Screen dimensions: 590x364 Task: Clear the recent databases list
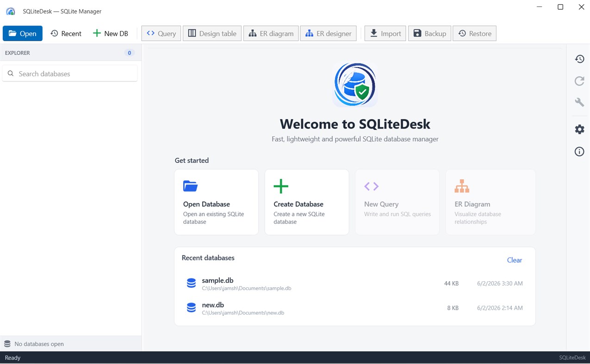click(x=514, y=260)
